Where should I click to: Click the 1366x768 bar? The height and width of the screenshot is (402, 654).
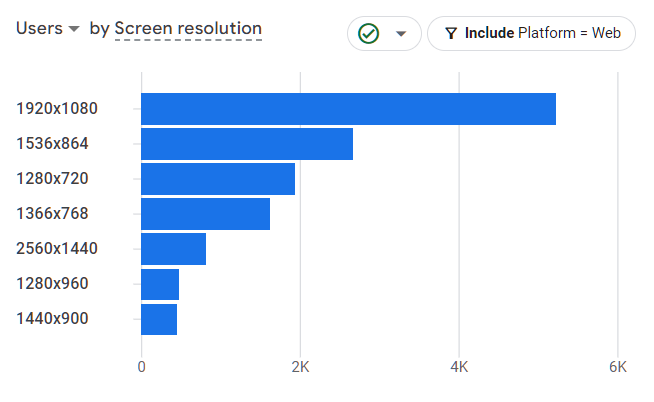206,214
